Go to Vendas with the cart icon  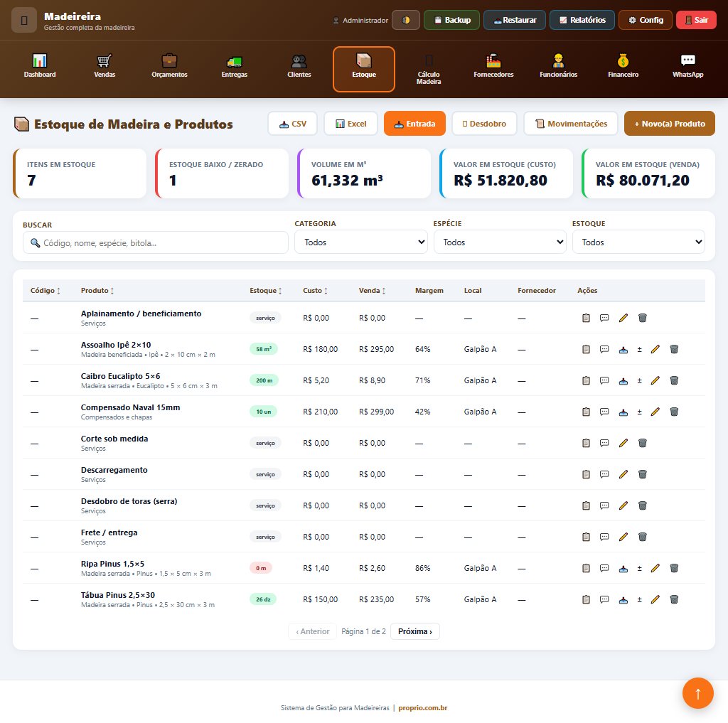[x=105, y=69]
